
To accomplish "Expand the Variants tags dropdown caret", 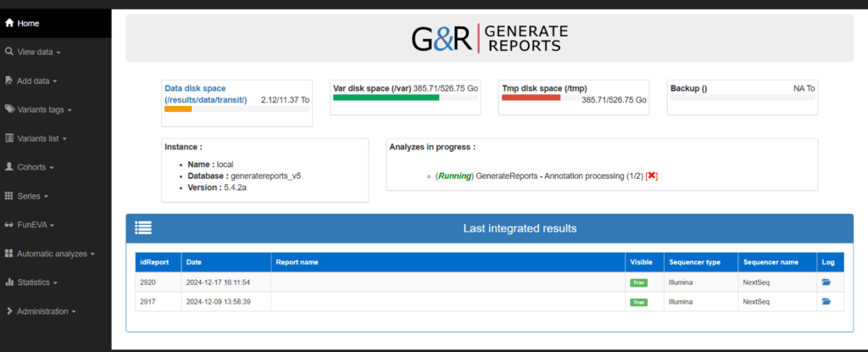I will (x=70, y=110).
